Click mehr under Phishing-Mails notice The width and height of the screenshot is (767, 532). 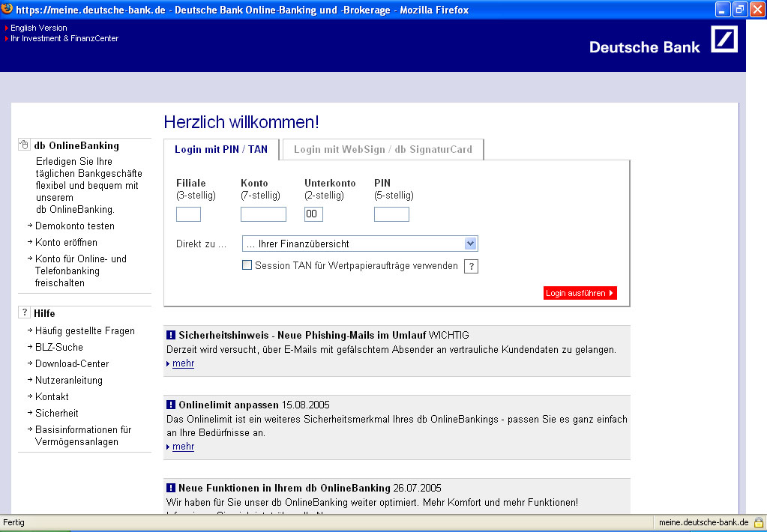point(183,363)
